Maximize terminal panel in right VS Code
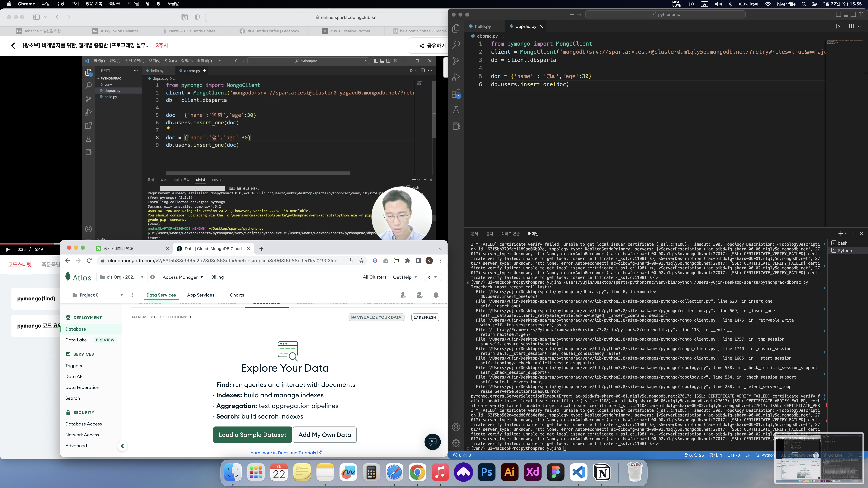The image size is (868, 488). (x=854, y=233)
